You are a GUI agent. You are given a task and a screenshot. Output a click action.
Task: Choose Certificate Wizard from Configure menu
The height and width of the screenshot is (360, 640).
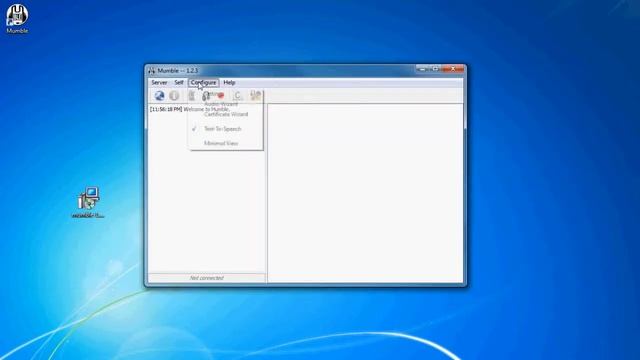click(226, 114)
